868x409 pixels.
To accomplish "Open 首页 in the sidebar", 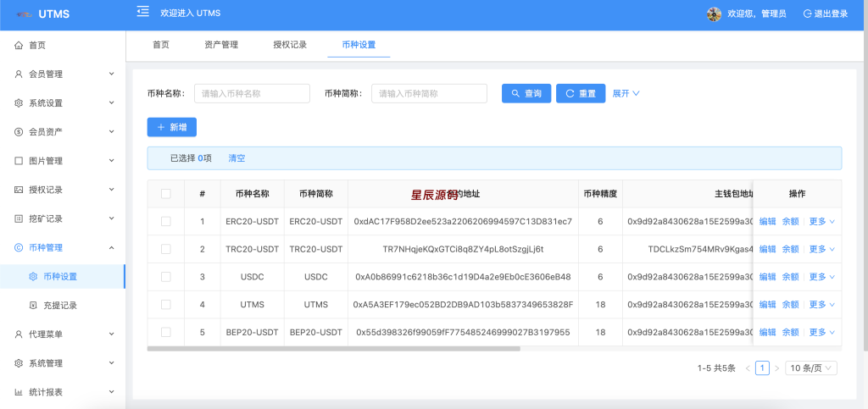I will click(x=63, y=46).
